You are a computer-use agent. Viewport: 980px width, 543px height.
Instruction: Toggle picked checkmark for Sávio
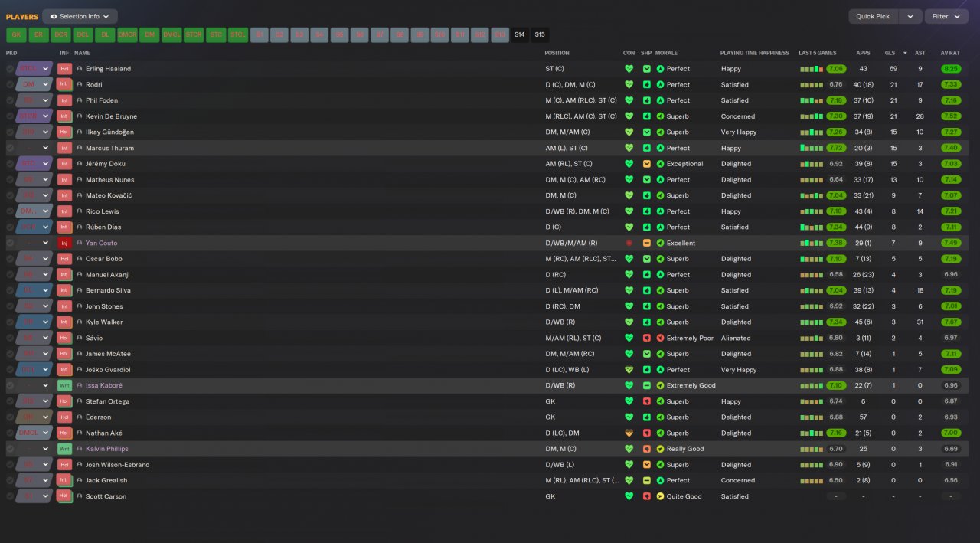[x=10, y=338]
